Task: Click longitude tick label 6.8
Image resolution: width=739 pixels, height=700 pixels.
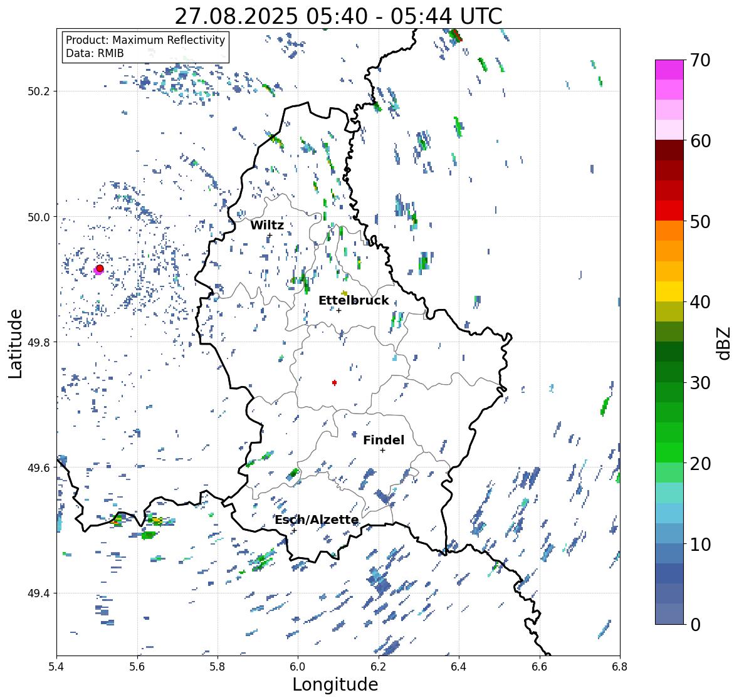Action: [620, 667]
